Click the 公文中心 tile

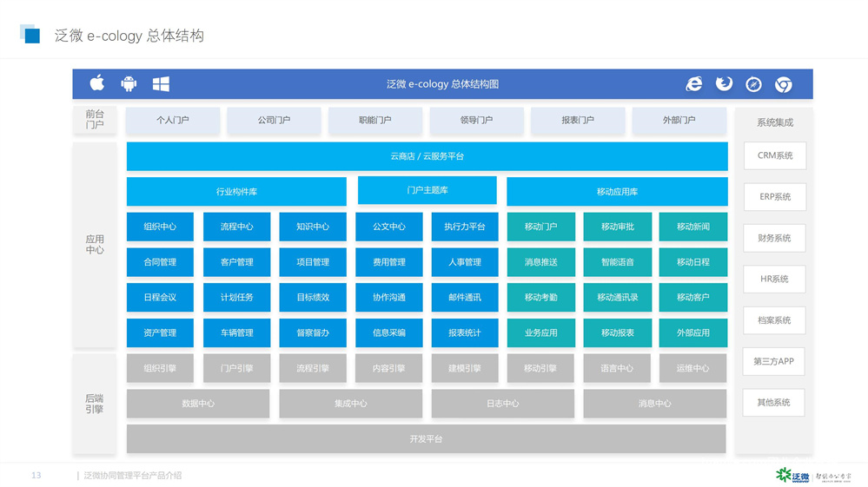click(x=389, y=227)
